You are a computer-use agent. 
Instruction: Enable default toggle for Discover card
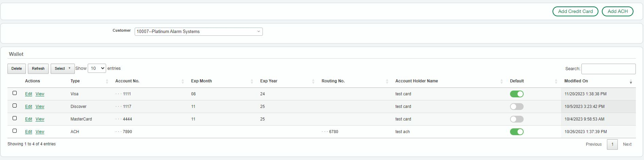pyautogui.click(x=516, y=107)
